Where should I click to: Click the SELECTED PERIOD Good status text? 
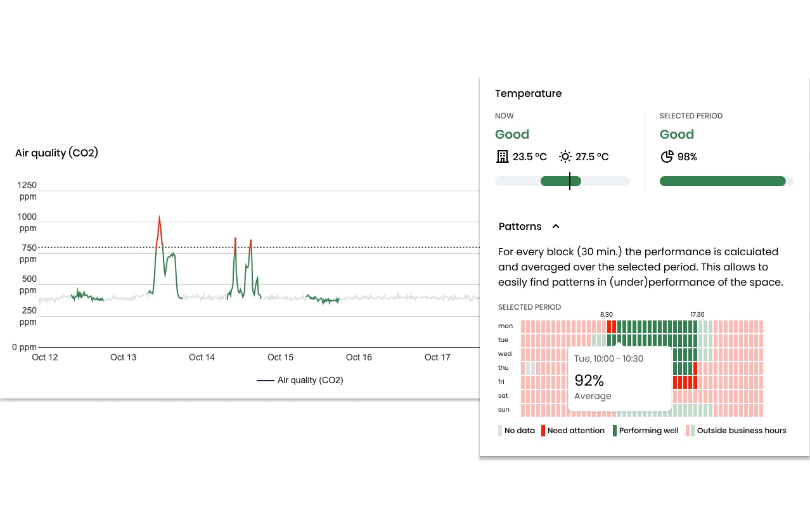pyautogui.click(x=677, y=134)
